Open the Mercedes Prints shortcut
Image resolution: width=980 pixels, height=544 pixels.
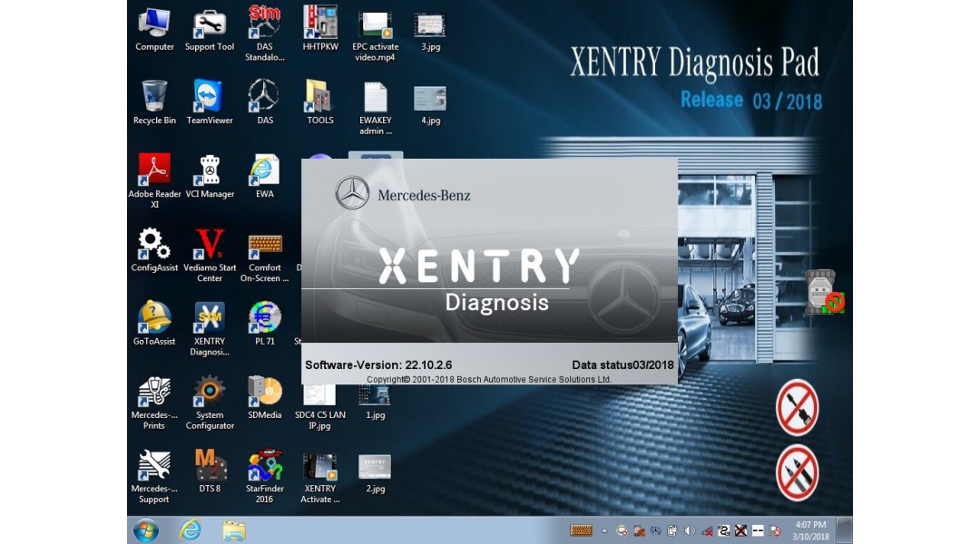[154, 403]
